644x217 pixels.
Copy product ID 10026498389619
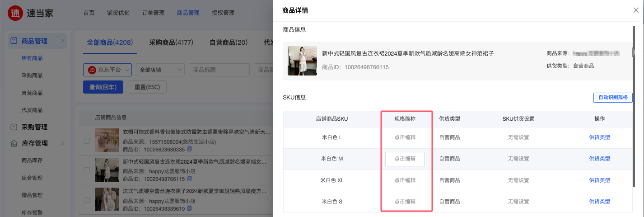190,208
